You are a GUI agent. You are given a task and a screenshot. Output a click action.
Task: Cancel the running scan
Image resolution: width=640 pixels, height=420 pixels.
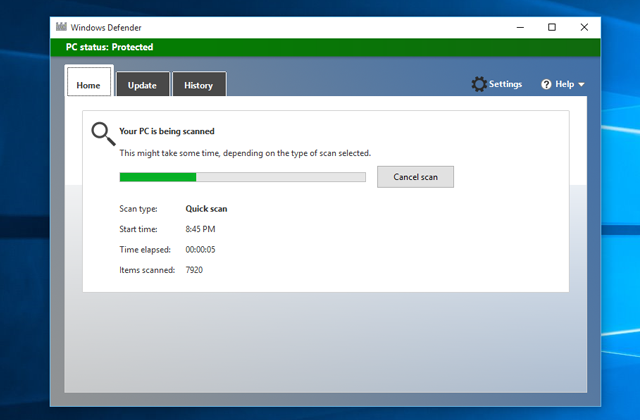tap(415, 177)
